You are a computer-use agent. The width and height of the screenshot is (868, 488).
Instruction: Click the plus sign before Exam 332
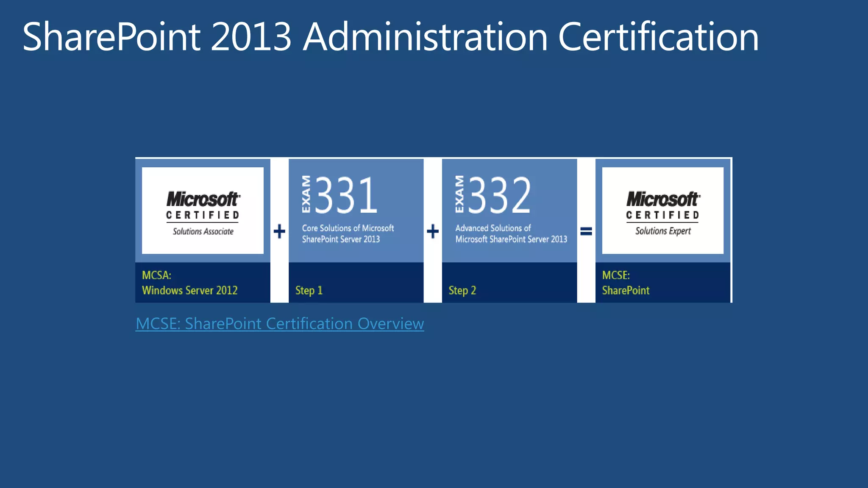coord(433,231)
